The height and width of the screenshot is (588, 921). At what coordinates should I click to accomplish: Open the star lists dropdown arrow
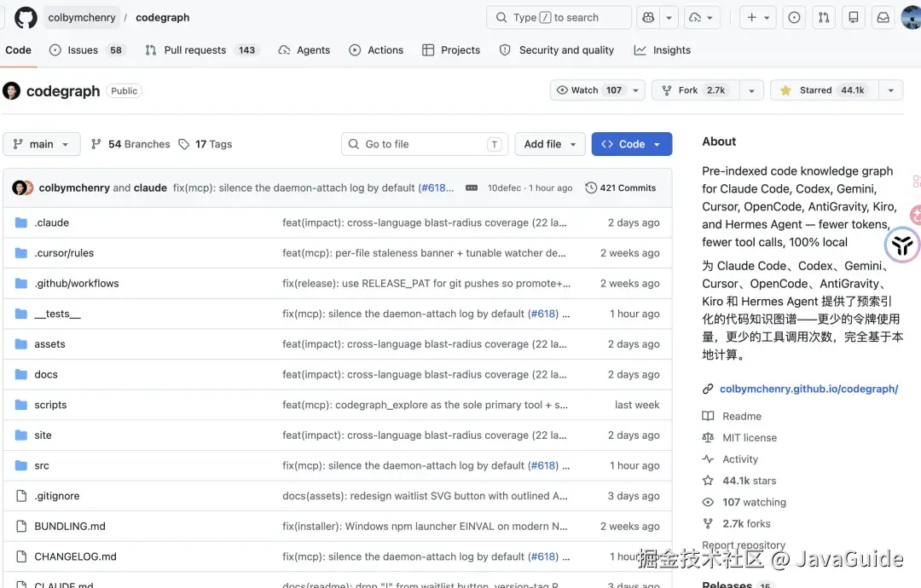pos(891,90)
